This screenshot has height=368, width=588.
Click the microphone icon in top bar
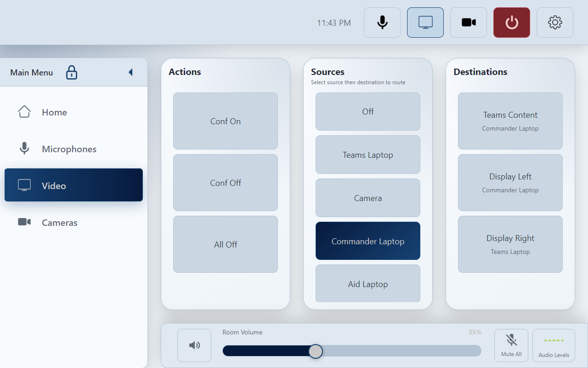[x=382, y=23]
